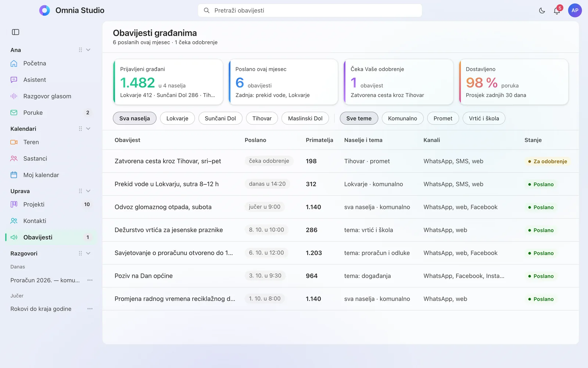
Task: Filter by Komunalno topic
Action: click(x=402, y=118)
